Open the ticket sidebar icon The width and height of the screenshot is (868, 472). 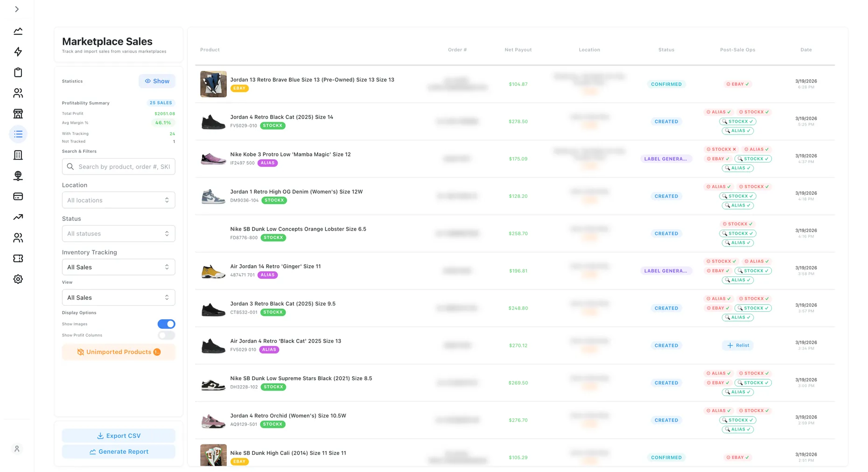click(18, 258)
